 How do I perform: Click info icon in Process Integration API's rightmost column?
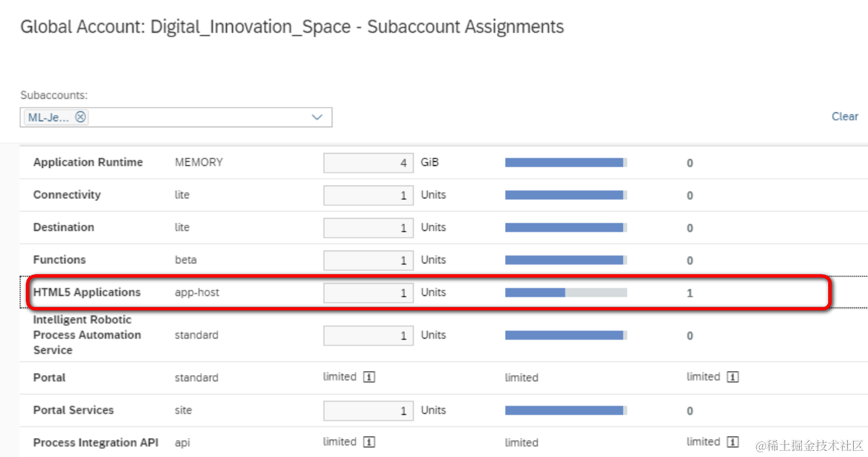point(733,442)
